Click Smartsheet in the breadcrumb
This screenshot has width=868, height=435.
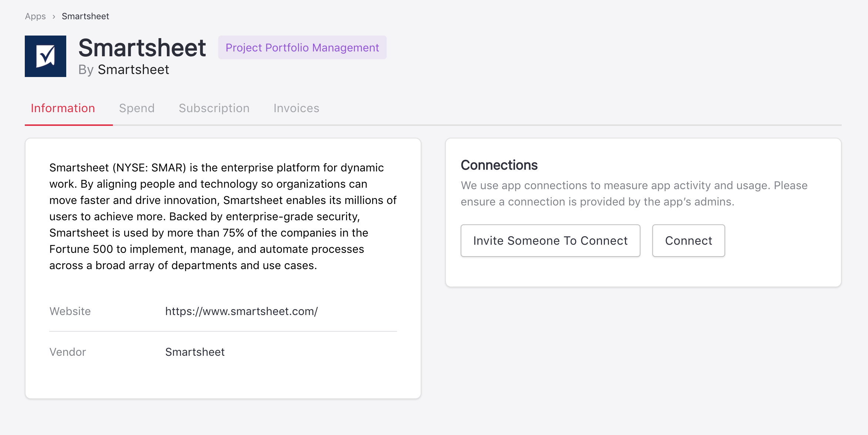(x=85, y=16)
